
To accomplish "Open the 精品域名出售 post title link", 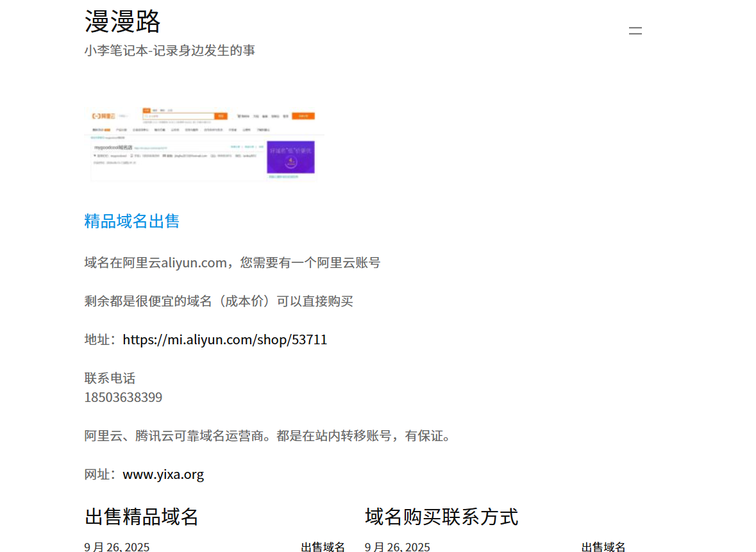I will 131,221.
